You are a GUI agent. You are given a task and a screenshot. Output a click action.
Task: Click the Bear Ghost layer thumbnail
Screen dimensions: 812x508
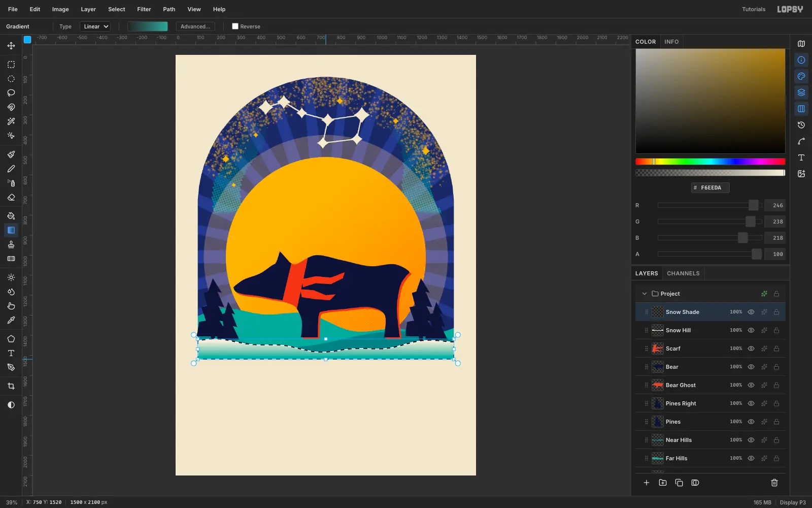point(658,385)
